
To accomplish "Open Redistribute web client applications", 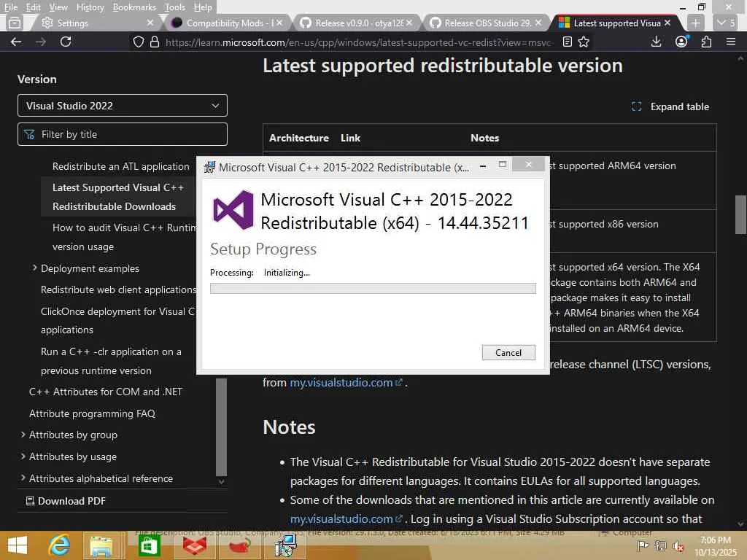I will click(x=118, y=289).
